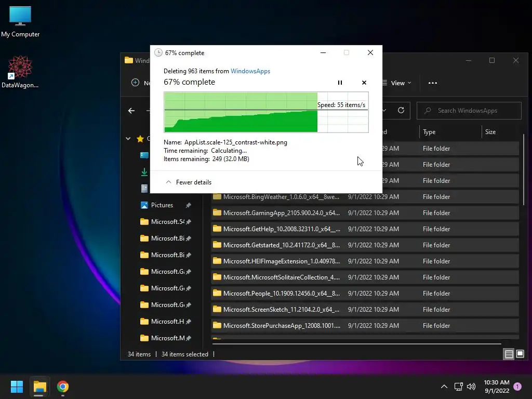Select the Microsoft.GetHelp folder row
Viewport: 532px width, 399px height.
click(365, 229)
